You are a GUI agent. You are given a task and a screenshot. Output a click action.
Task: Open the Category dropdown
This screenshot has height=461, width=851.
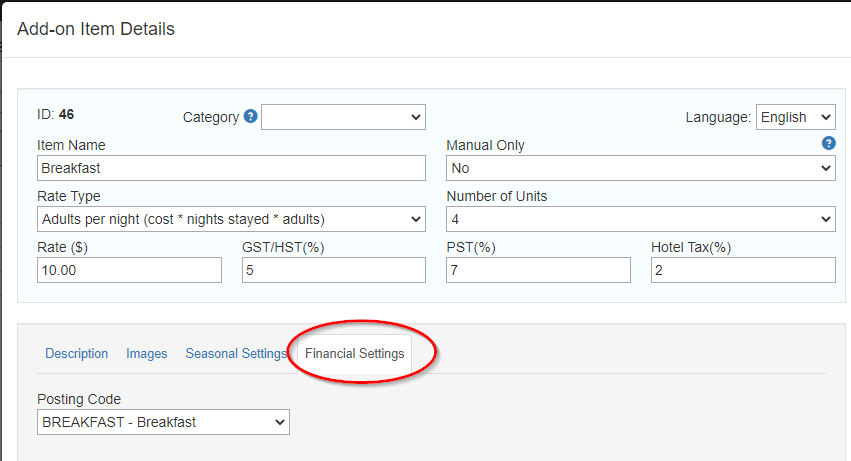343,117
